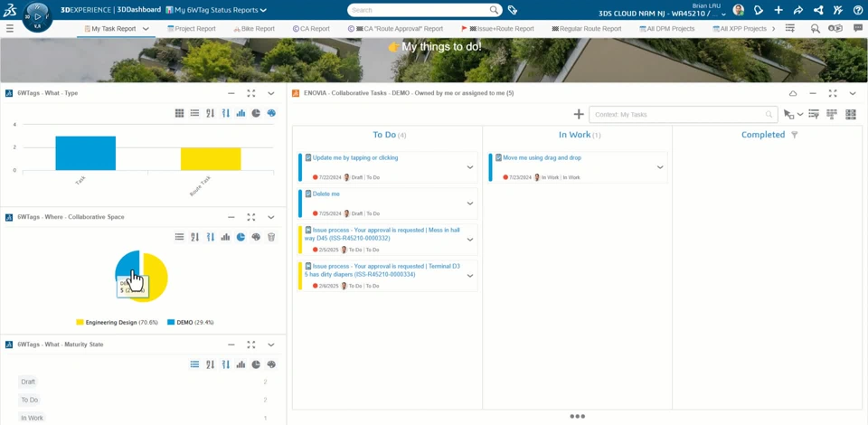Open the platform selector dropdown 3DS CLOUD NAM NJ
Screen dimensions: 868x425
click(724, 14)
